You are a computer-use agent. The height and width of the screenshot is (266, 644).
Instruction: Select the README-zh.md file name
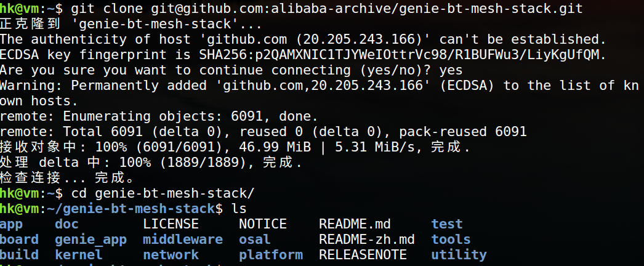[x=367, y=240]
